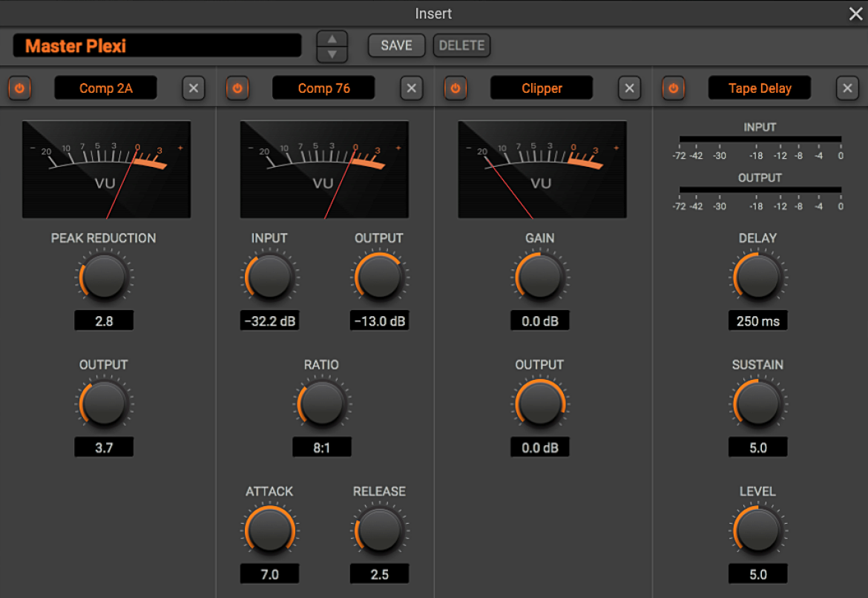The height and width of the screenshot is (598, 868).
Task: Remove the Comp 2A effect slot
Action: pyautogui.click(x=194, y=88)
